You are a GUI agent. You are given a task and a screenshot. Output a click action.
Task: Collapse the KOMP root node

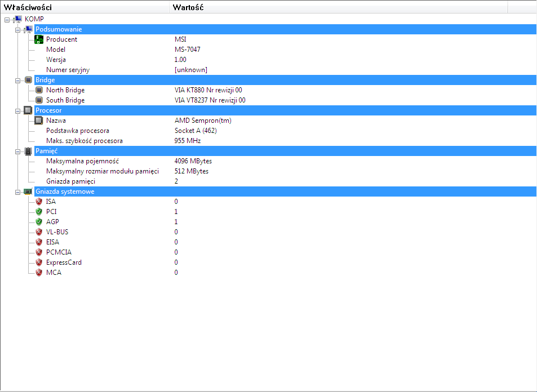point(7,20)
